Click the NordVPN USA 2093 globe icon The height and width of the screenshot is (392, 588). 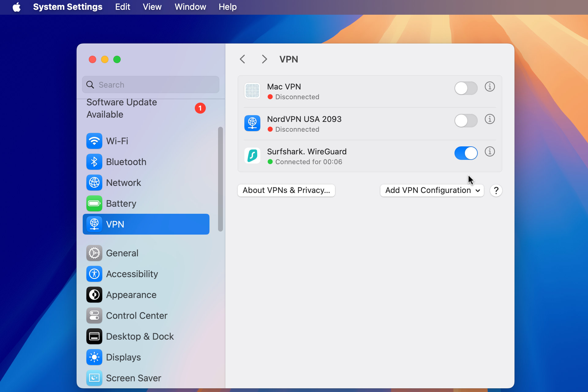point(253,123)
